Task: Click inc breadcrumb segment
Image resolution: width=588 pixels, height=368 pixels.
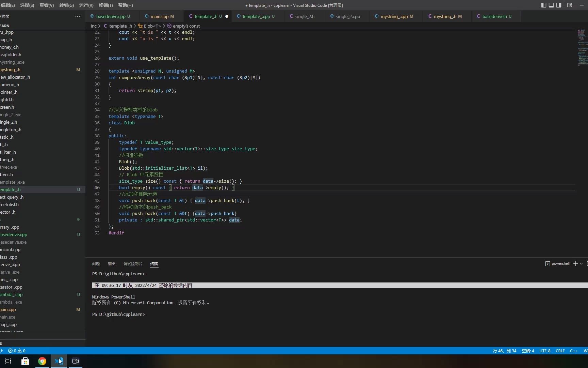Action: pyautogui.click(x=94, y=26)
